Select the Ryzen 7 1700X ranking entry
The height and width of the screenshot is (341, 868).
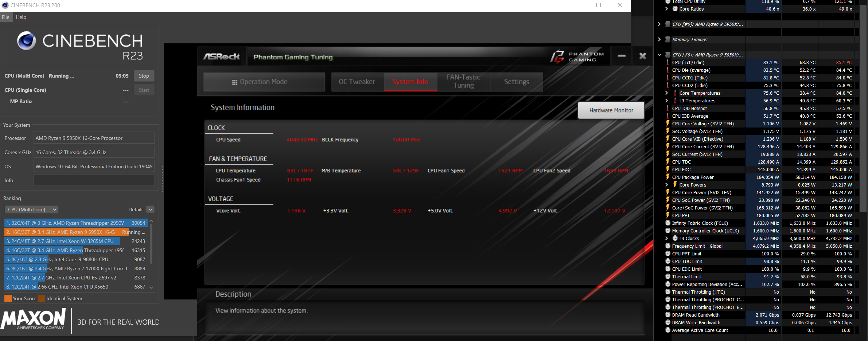point(76,269)
